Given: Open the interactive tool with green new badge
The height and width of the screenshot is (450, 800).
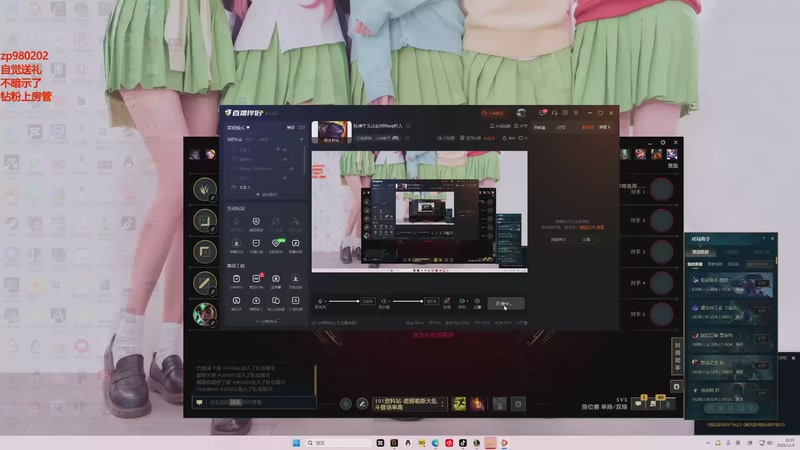Looking at the screenshot, I should (x=276, y=243).
